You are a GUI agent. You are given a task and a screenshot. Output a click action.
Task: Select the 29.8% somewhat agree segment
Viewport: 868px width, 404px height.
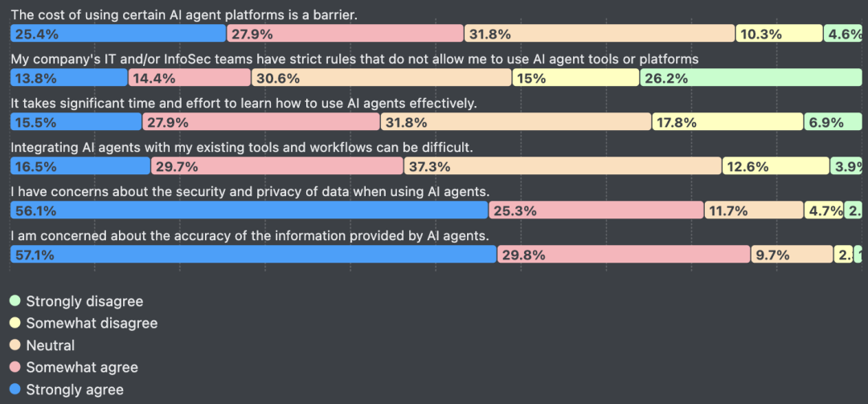(x=624, y=255)
